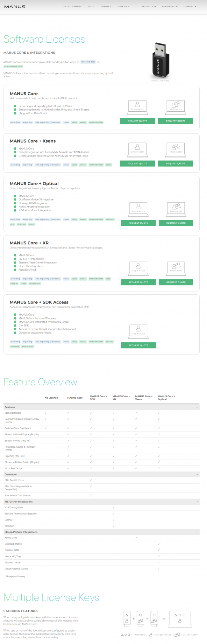Screen dimensions: 207x644
Task: Click the 'sdk c++' tag in SDK card
Action: click(110, 342)
